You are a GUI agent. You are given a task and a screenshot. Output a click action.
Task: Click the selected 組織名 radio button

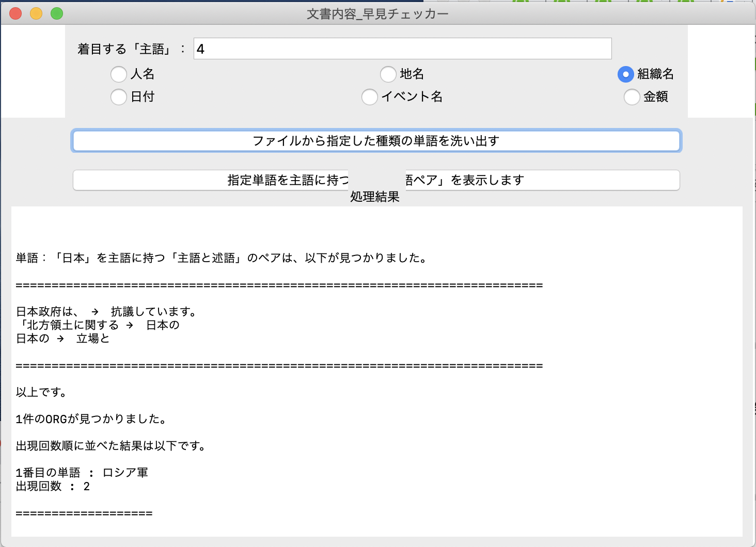(625, 74)
